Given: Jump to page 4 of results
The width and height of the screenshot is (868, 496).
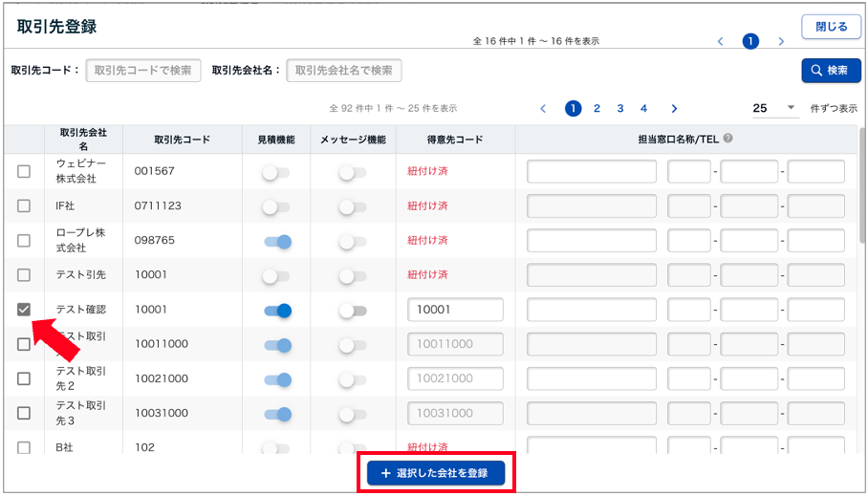Looking at the screenshot, I should pos(643,109).
